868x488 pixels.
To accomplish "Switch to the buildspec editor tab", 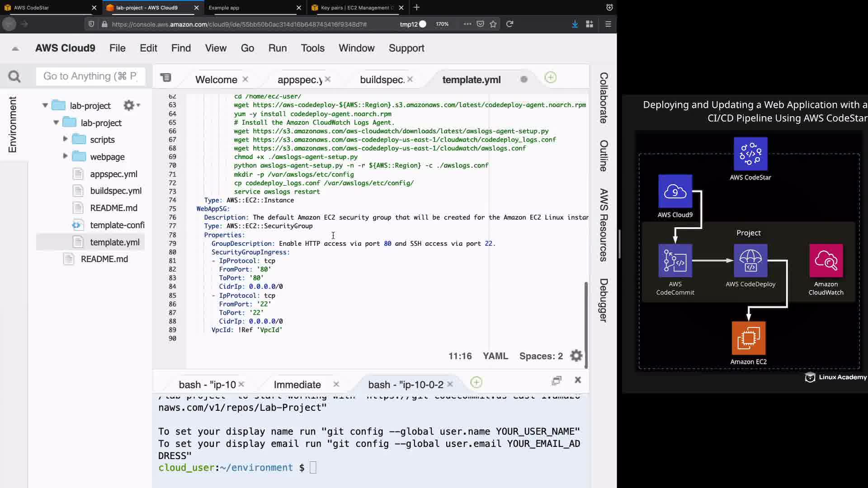I will [x=382, y=80].
